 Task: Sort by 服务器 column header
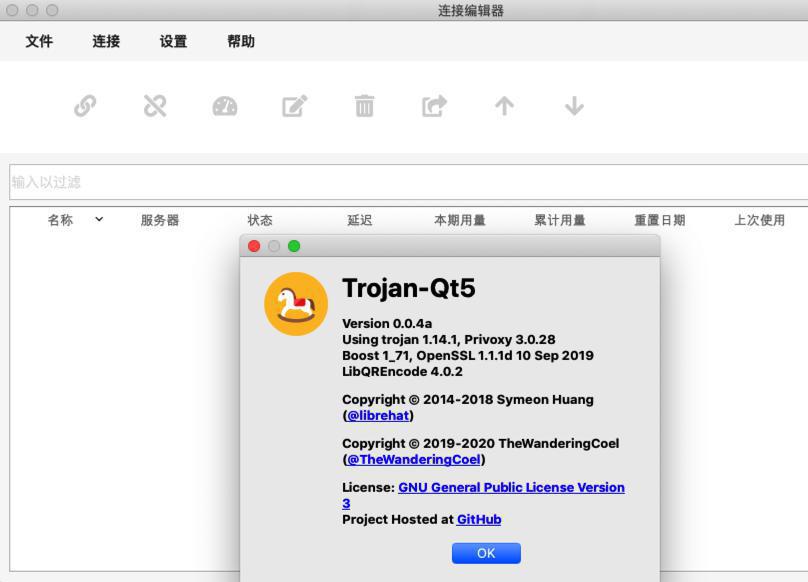click(x=160, y=220)
